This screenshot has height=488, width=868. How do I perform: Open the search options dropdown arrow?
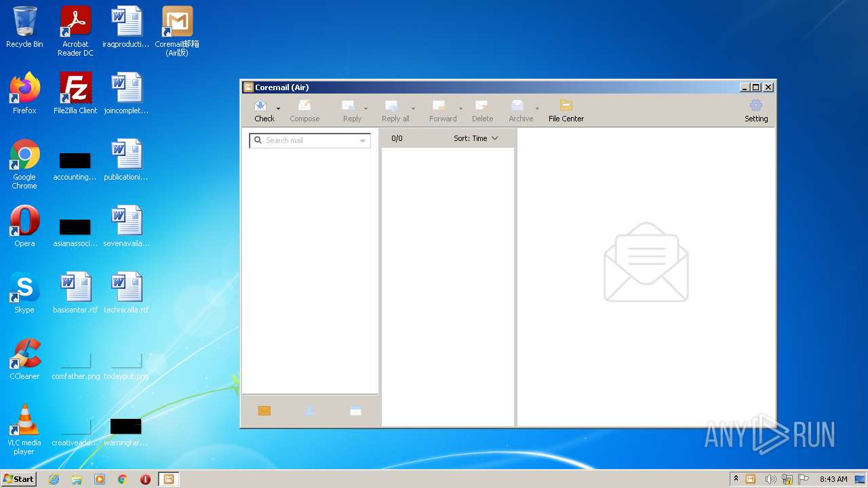click(363, 141)
